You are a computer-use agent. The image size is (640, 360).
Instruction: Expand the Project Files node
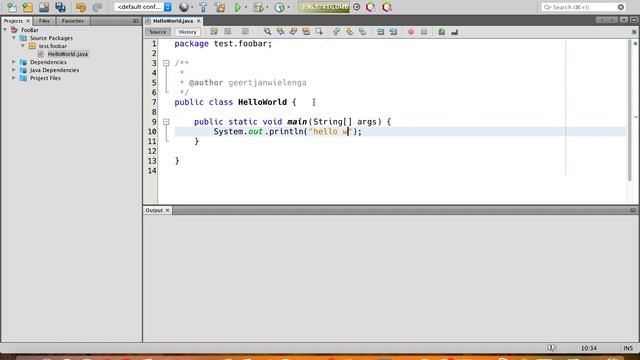coord(14,78)
